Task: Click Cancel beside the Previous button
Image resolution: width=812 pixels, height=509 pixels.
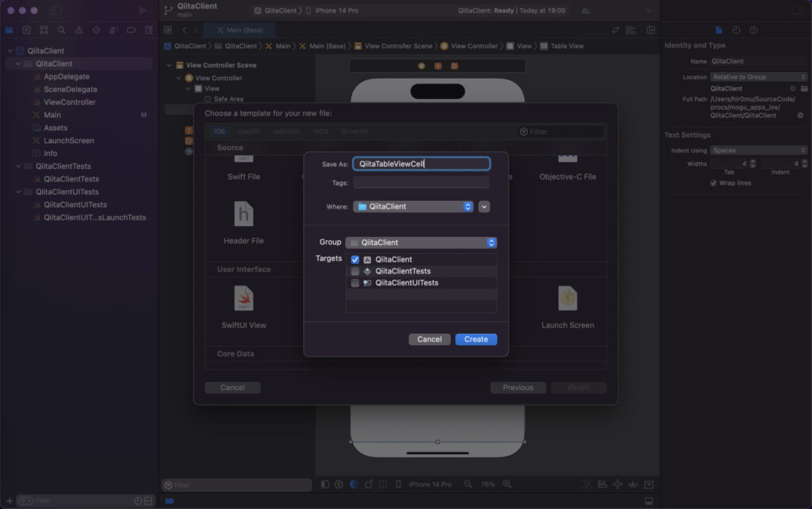Action: click(x=232, y=388)
